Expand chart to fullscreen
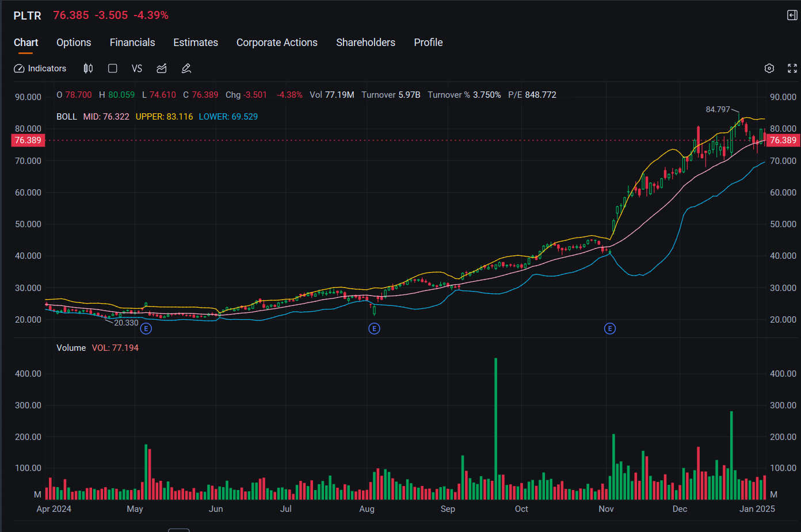This screenshot has height=532, width=801. coord(792,68)
